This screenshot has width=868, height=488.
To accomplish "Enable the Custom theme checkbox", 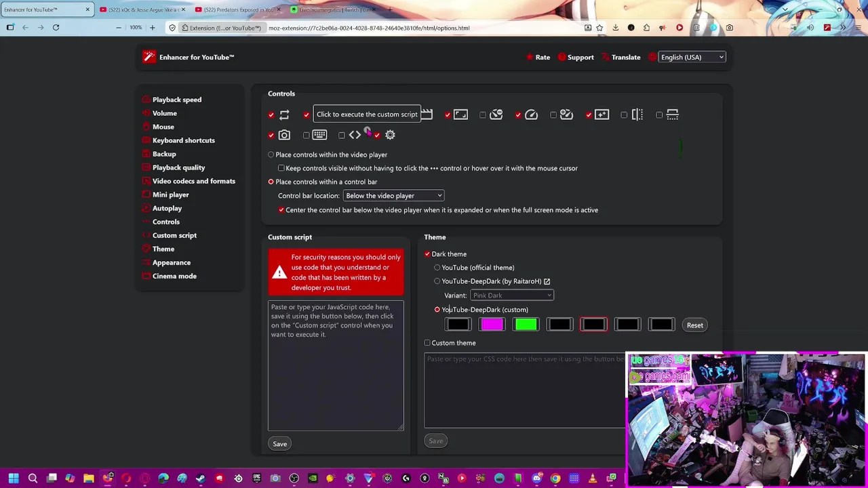I will click(427, 343).
